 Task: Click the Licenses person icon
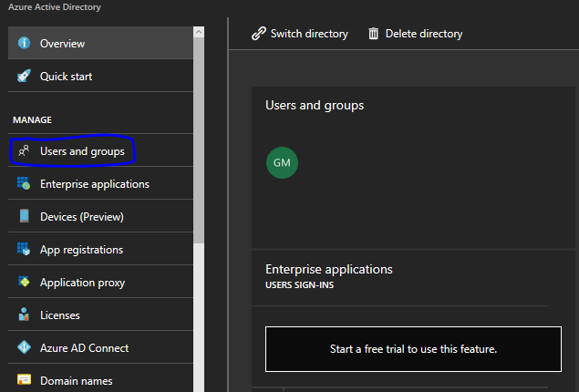point(24,315)
